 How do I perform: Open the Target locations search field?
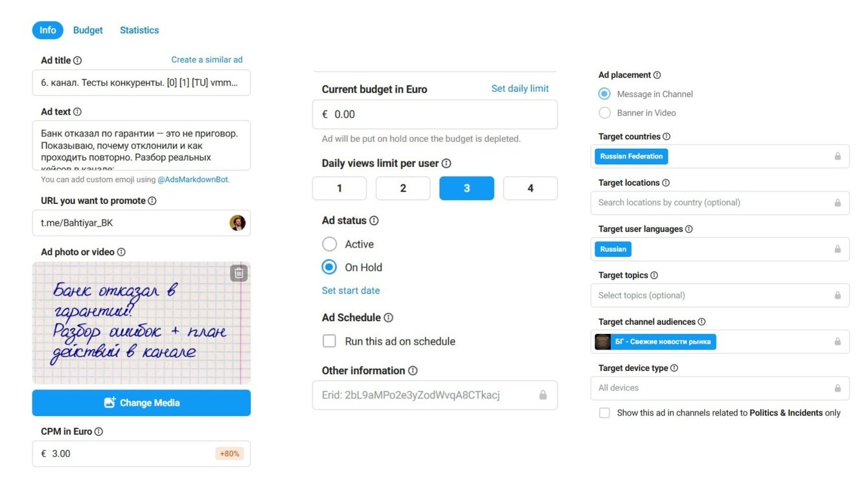(720, 203)
